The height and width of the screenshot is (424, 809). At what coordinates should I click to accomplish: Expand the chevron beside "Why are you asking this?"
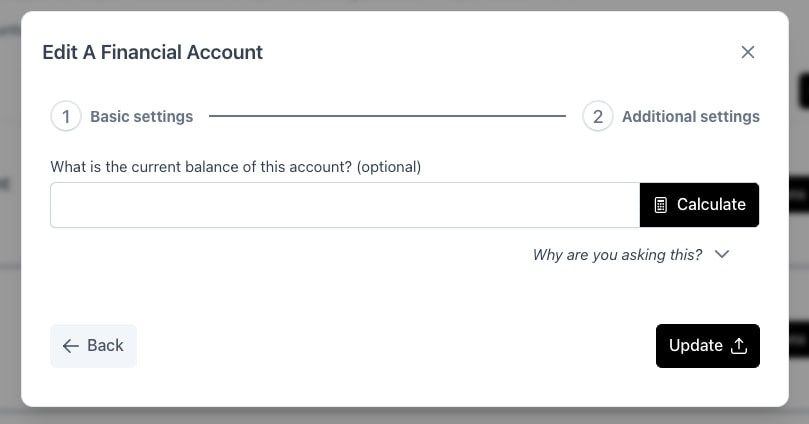point(722,254)
